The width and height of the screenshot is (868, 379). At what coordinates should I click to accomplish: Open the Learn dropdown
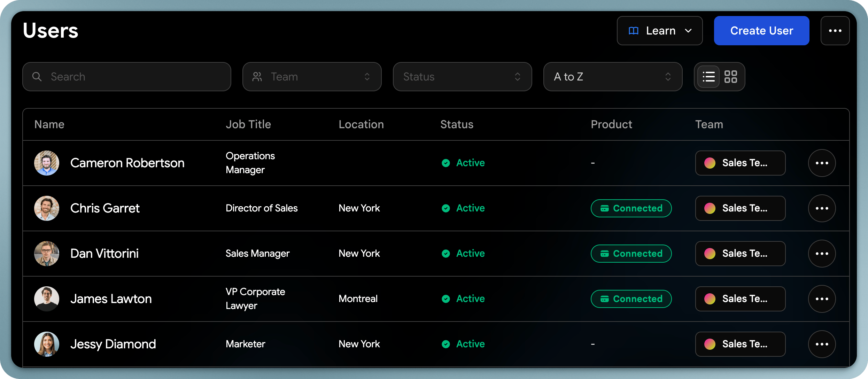click(660, 31)
